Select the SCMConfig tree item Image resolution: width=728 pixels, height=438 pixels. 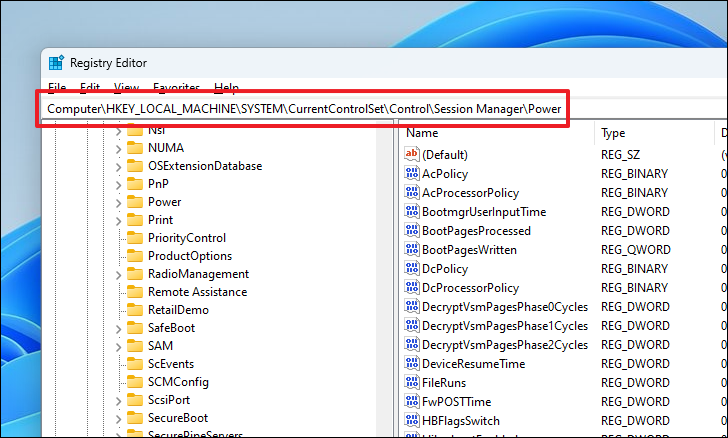[x=178, y=382]
